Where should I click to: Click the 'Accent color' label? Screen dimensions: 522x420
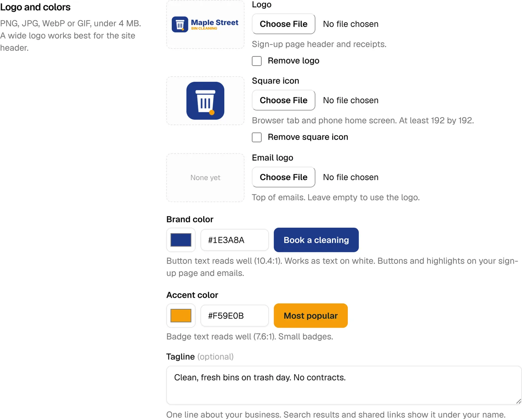(x=192, y=295)
